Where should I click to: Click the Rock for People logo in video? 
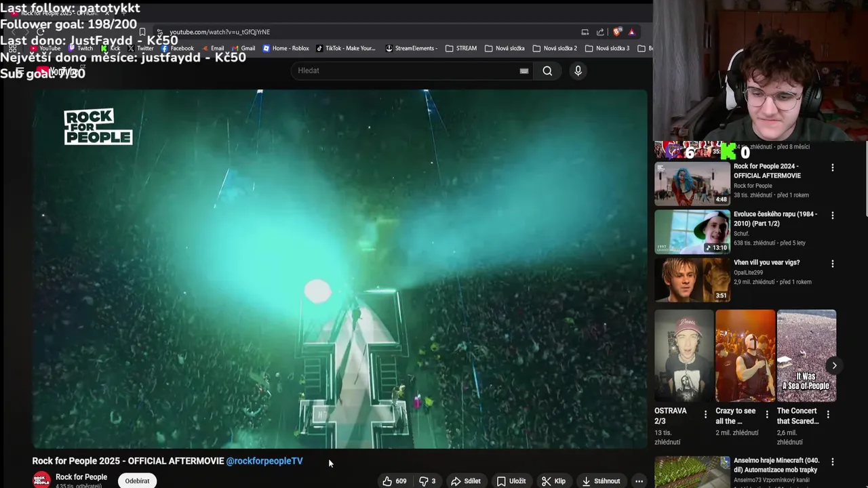point(98,127)
